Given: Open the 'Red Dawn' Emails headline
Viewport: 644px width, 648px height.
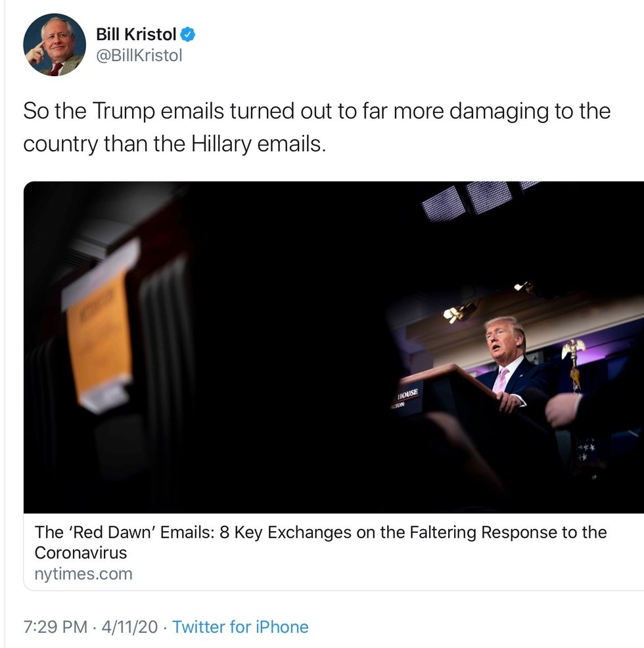Looking at the screenshot, I should [x=320, y=532].
